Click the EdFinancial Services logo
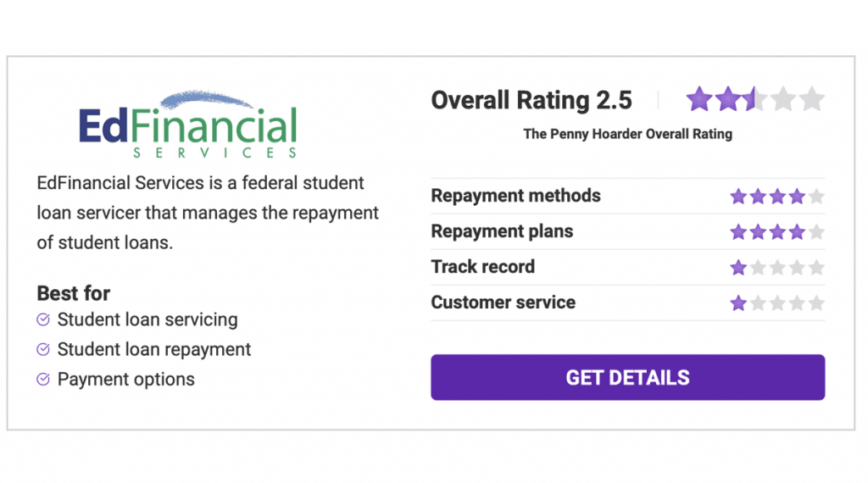 (187, 125)
